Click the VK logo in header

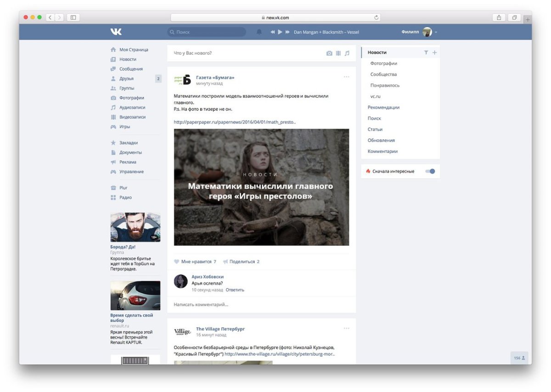point(116,32)
